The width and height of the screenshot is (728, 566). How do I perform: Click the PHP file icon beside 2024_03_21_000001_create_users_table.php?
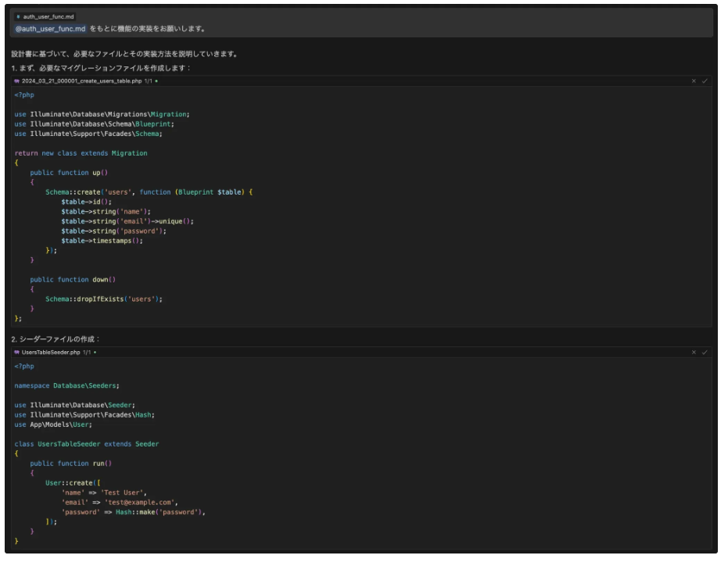(x=16, y=81)
